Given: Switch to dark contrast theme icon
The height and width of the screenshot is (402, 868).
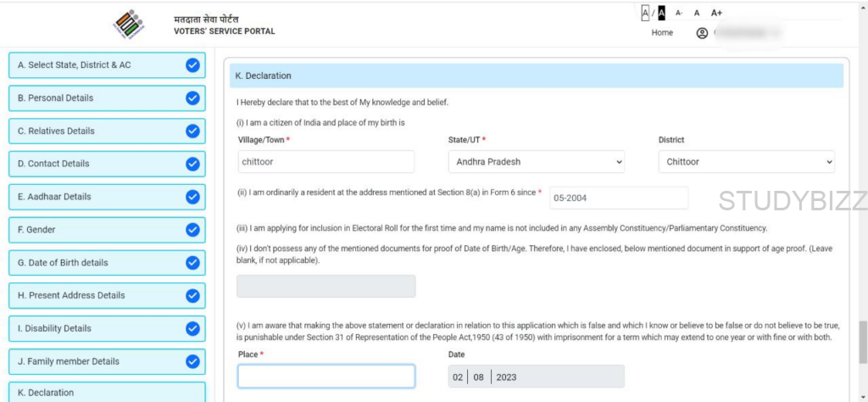Looking at the screenshot, I should click(x=661, y=13).
